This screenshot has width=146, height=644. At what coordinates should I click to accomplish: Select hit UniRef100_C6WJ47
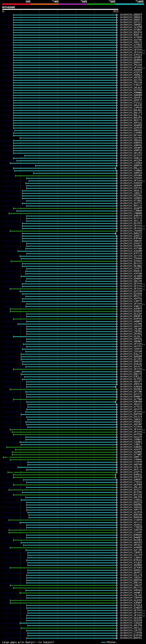(131, 585)
